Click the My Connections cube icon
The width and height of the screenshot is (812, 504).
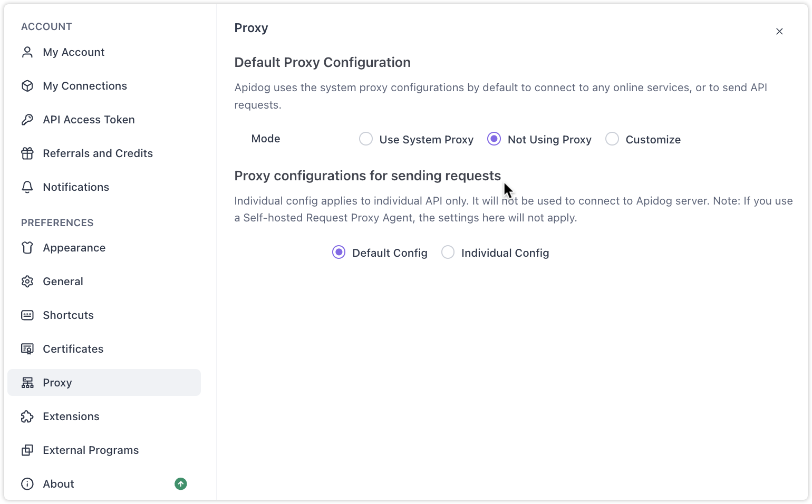click(x=27, y=86)
